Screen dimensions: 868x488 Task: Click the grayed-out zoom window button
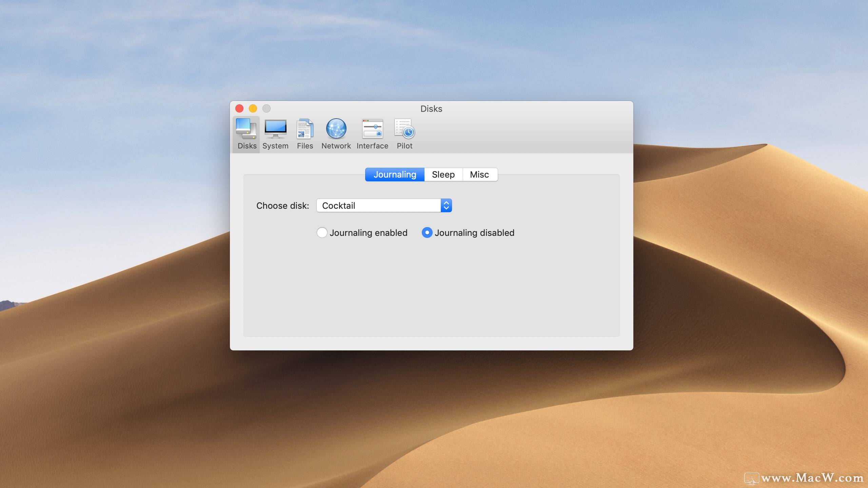tap(267, 108)
